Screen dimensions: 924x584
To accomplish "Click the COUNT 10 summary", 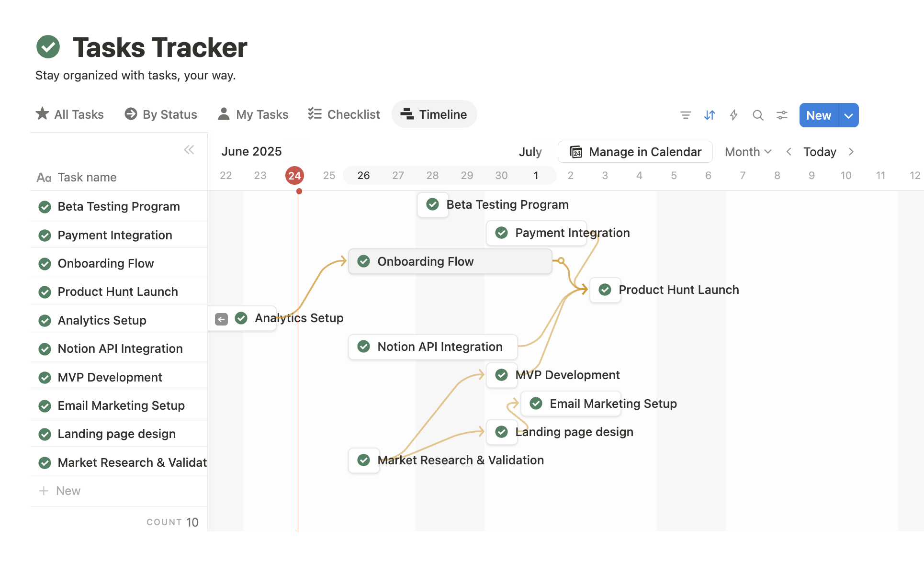I will click(x=172, y=522).
